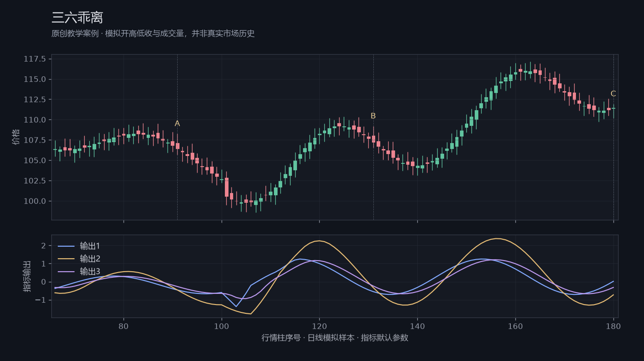Screen dimensions: 644x361
Task: Click the 价格 vertical axis label
Action: (16, 137)
